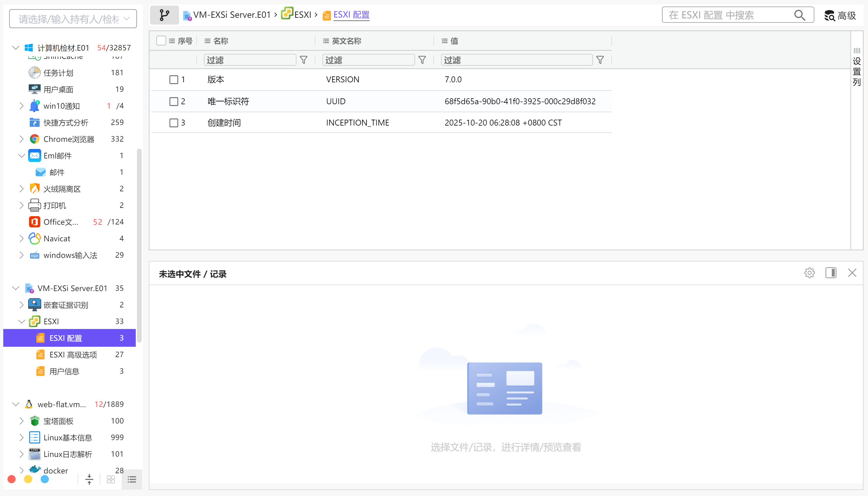The image size is (868, 496).
Task: Open the preview panel settings gear
Action: pyautogui.click(x=809, y=273)
